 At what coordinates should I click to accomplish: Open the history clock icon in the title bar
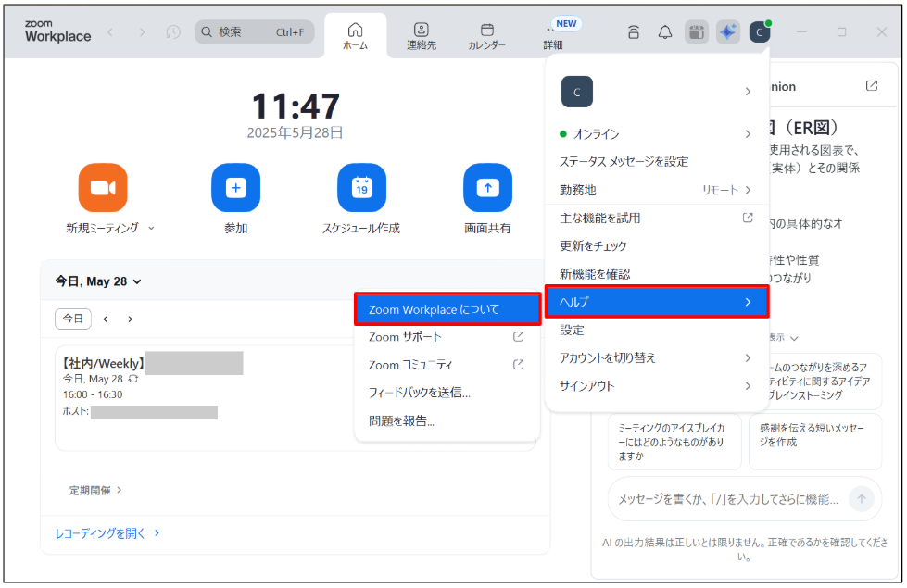[x=173, y=32]
